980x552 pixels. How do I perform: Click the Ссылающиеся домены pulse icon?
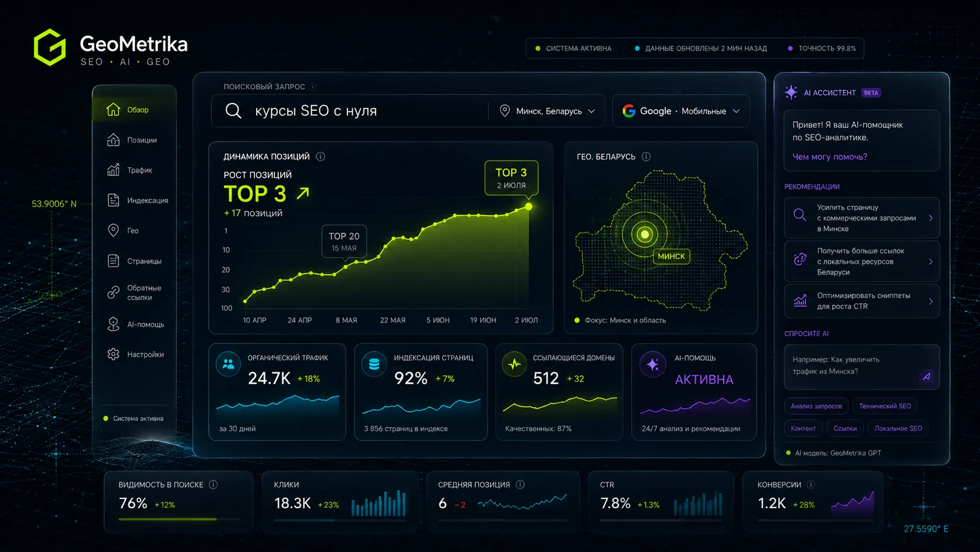click(514, 364)
